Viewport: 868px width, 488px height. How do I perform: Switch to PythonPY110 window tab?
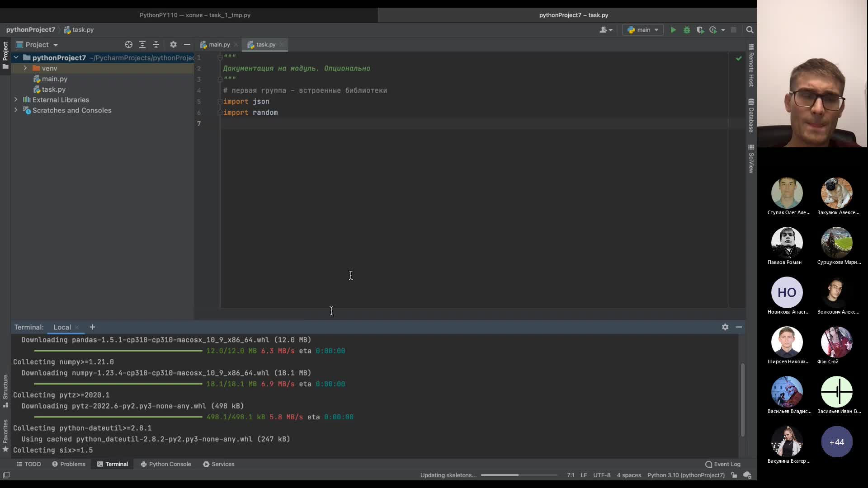click(195, 15)
